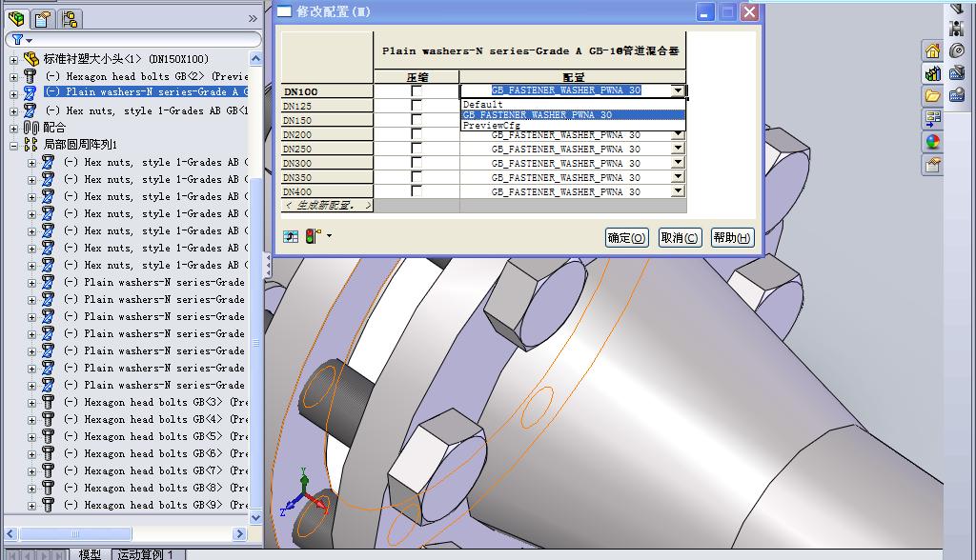Open the rebuild options dropdown arrow

pos(329,236)
